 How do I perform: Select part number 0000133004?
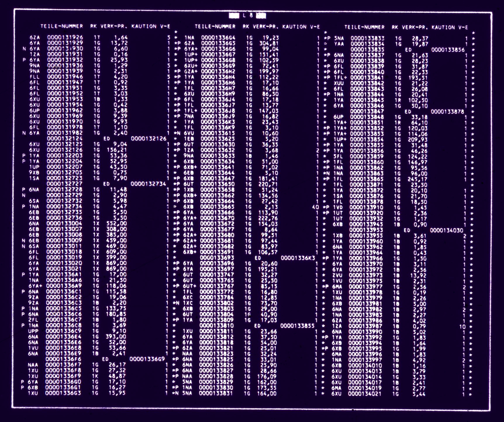pos(64,224)
